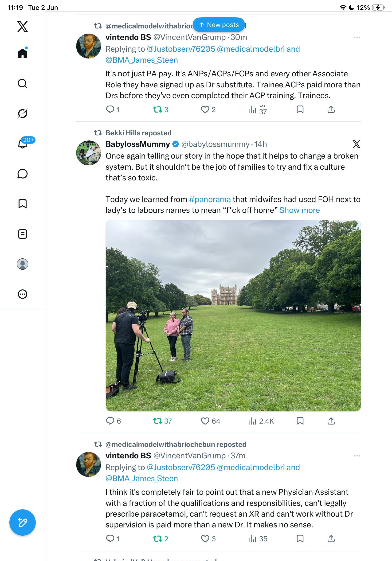Open the Search magnifier in sidebar
This screenshot has width=392, height=561.
23,84
